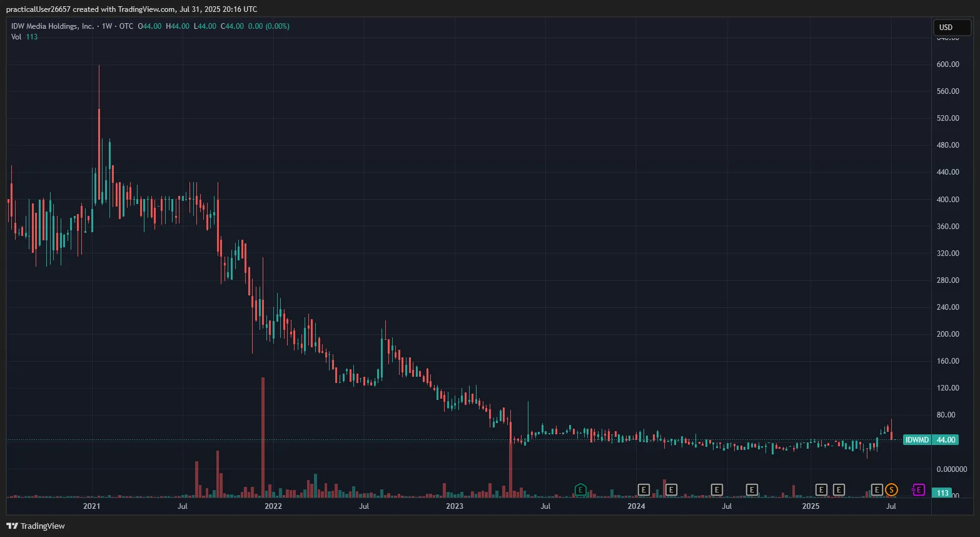The height and width of the screenshot is (537, 980).
Task: Select the Vol indicator legend
Action: point(16,37)
